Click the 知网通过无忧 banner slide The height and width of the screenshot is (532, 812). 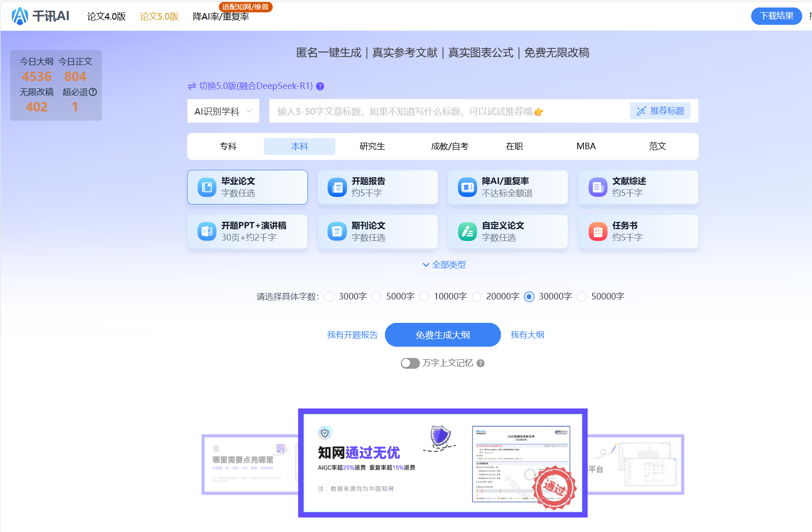point(443,463)
